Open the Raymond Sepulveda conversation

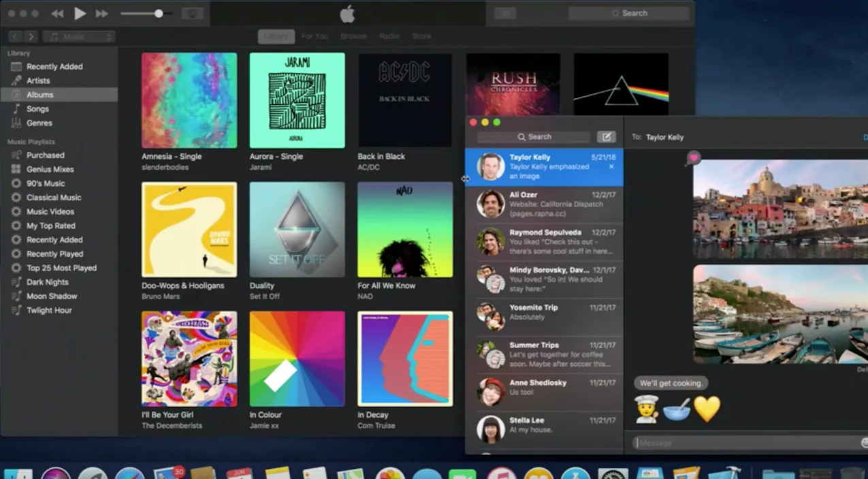[544, 241]
